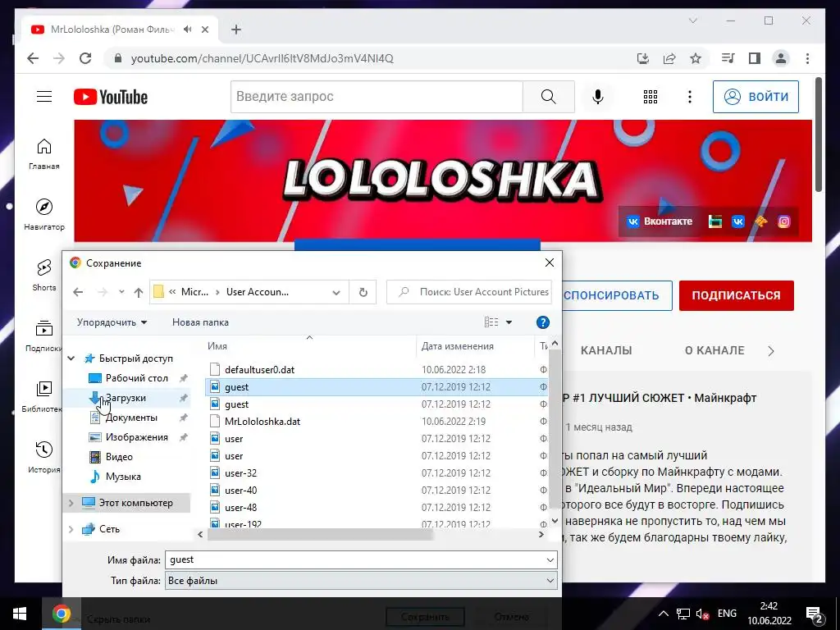Go up one folder in save dialog

(138, 292)
